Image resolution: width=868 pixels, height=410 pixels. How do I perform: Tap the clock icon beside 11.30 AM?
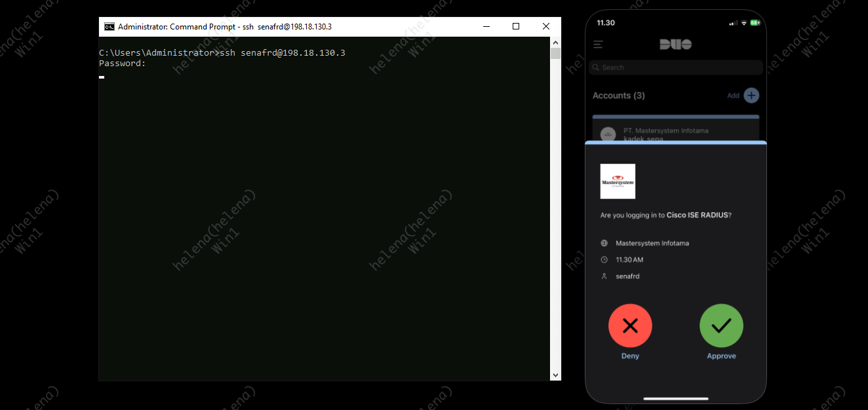604,260
